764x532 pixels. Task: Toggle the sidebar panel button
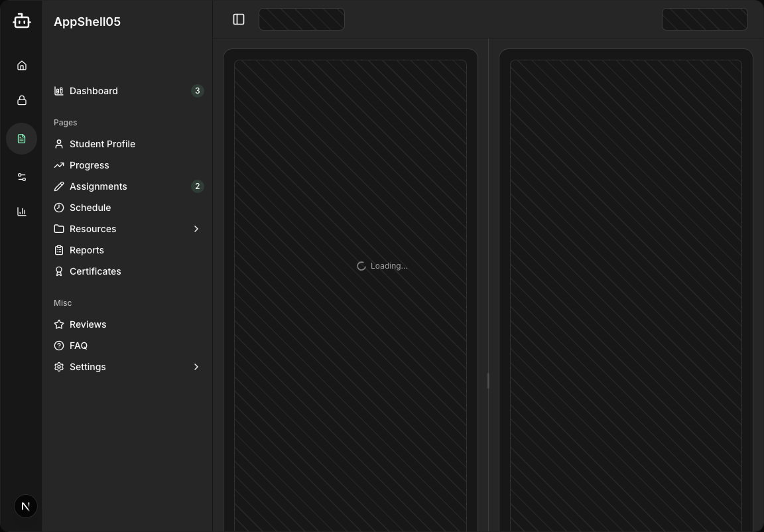(239, 20)
